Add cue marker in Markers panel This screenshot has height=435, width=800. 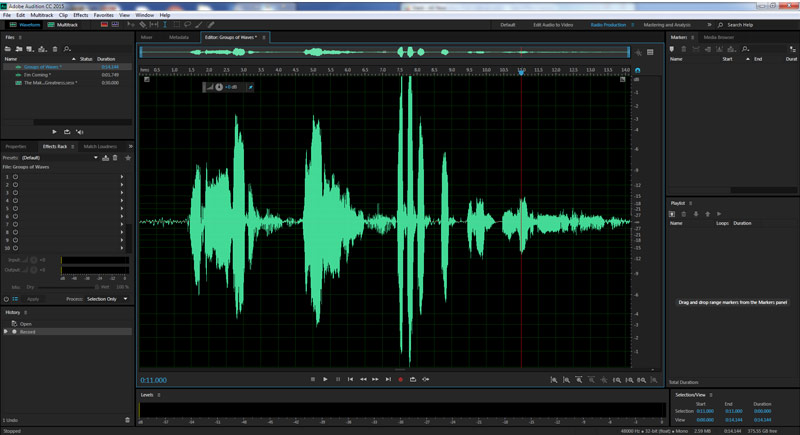tap(672, 49)
